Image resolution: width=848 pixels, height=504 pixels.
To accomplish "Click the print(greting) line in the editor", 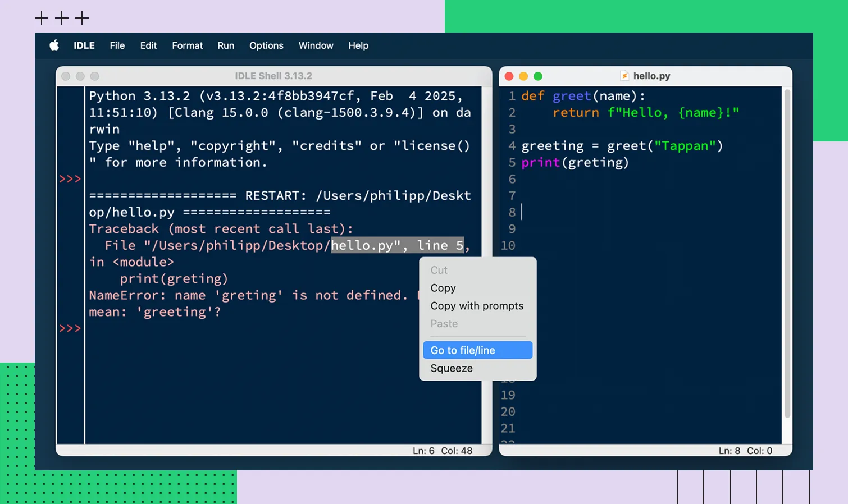I will tap(575, 163).
